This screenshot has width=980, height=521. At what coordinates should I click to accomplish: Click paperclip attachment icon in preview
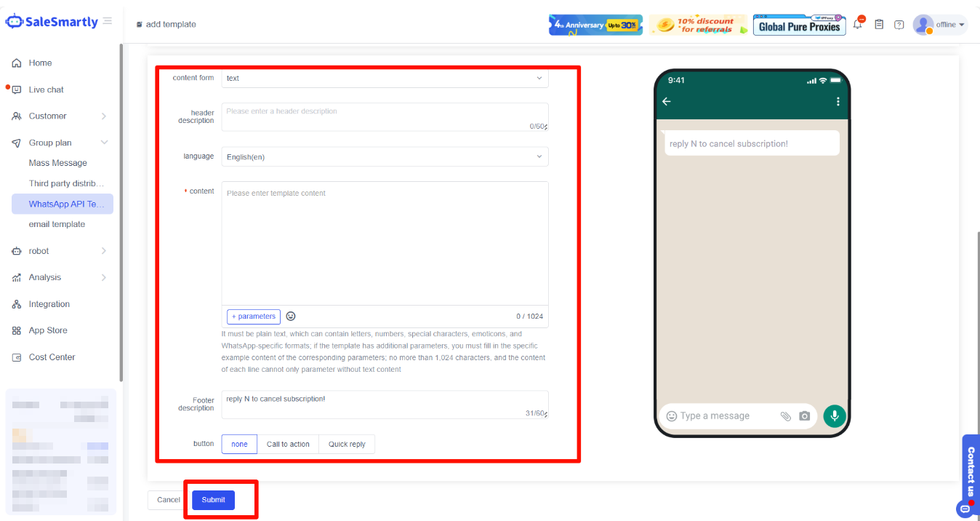pos(786,416)
